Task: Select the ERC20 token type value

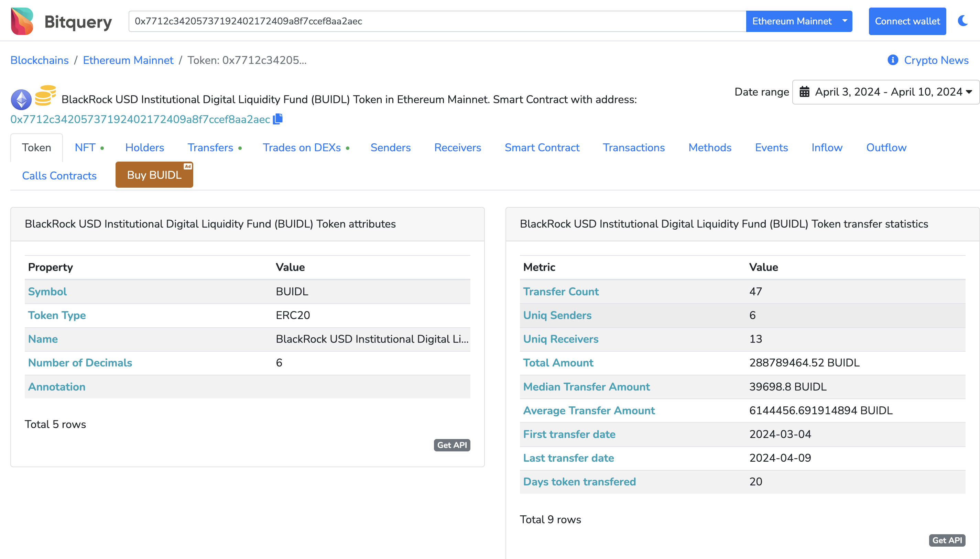Action: pyautogui.click(x=293, y=316)
